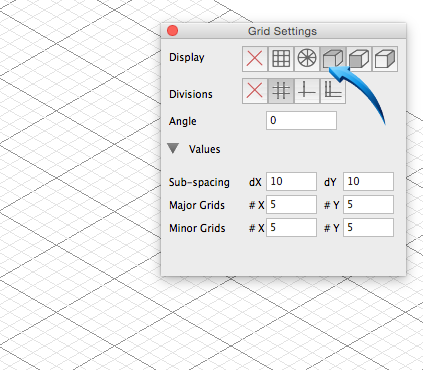Click the Angle input field
This screenshot has height=370, width=423.
point(301,120)
